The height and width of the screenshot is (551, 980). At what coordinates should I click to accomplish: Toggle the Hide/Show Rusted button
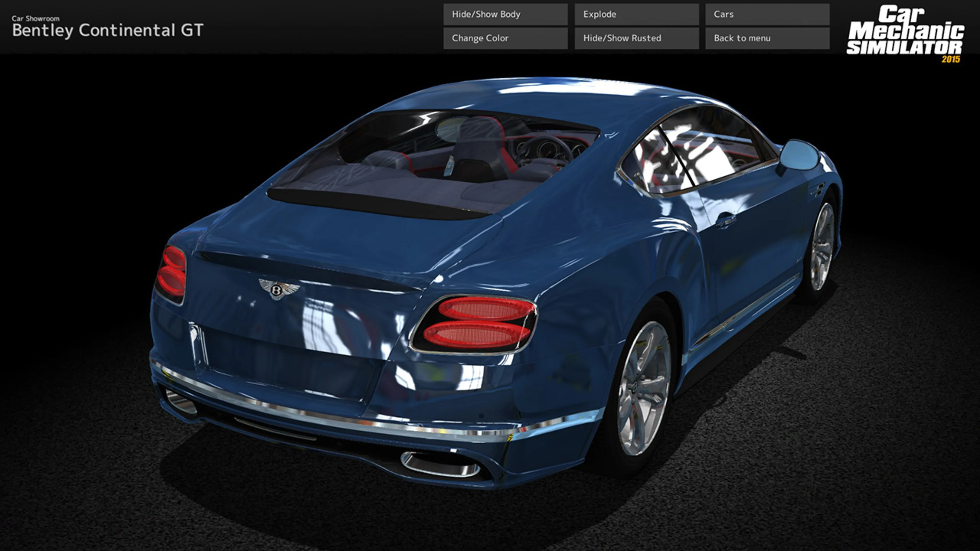636,38
